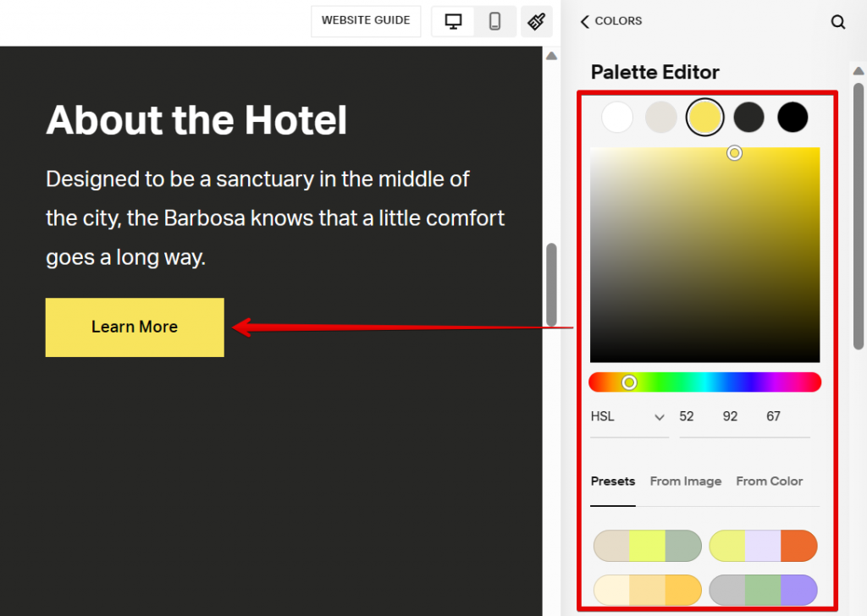Switch to the From Image tab
The image size is (867, 616).
pos(686,481)
